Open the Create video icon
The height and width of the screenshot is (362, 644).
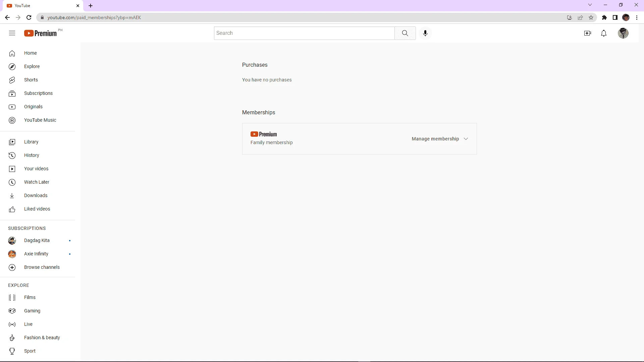tap(588, 33)
